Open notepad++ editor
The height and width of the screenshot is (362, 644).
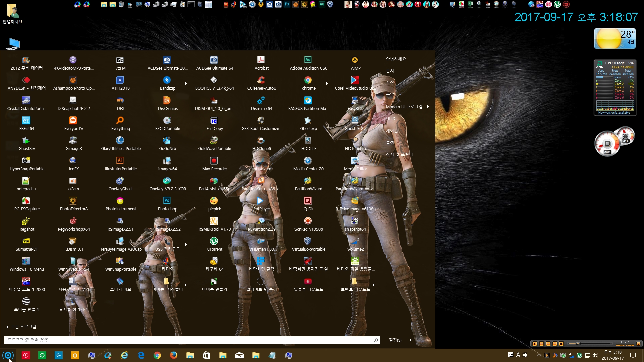(x=26, y=184)
